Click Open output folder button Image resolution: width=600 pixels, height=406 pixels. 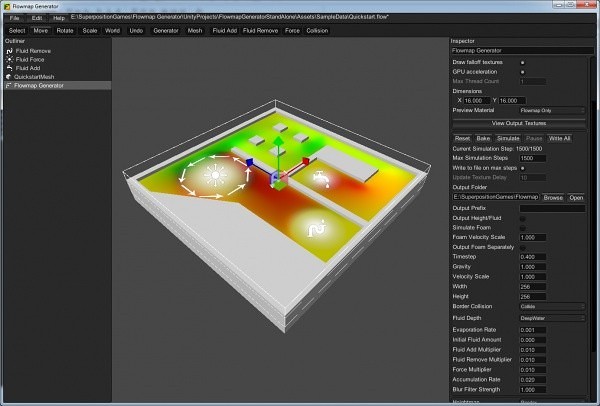[576, 198]
